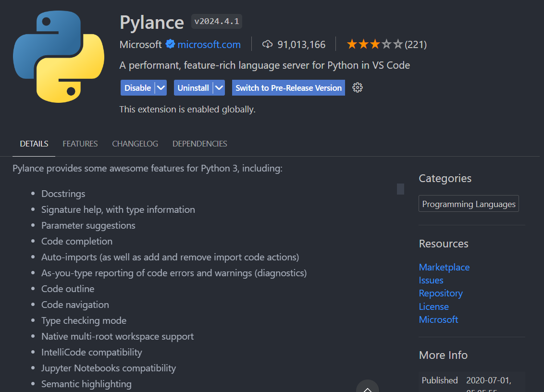Switch to Pre-Release Version
The width and height of the screenshot is (544, 392).
288,88
